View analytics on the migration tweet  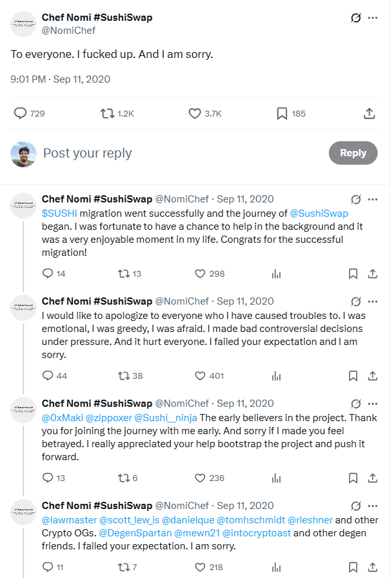pos(276,274)
